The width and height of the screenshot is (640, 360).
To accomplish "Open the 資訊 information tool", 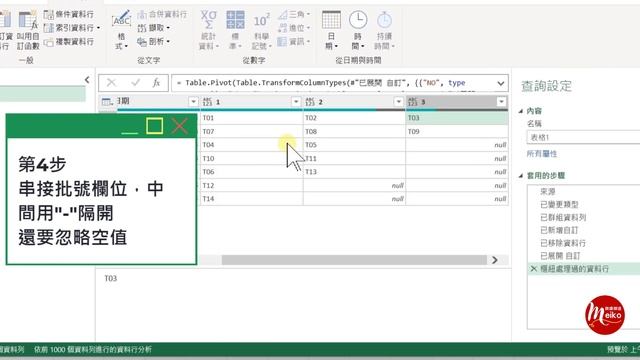I will (293, 42).
